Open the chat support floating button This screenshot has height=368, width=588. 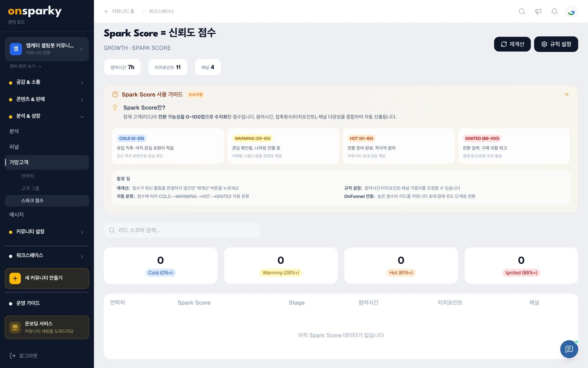pyautogui.click(x=569, y=349)
